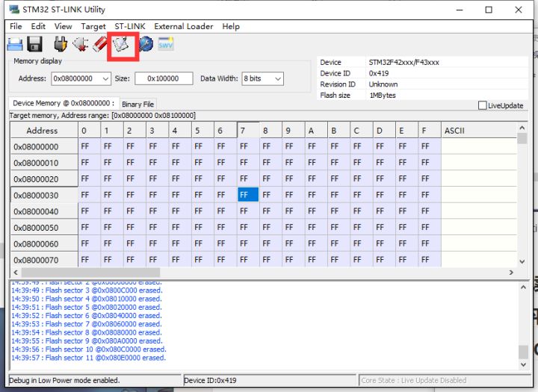Select row address 0x08000070
Screen dimensions: 538x392
(x=44, y=260)
